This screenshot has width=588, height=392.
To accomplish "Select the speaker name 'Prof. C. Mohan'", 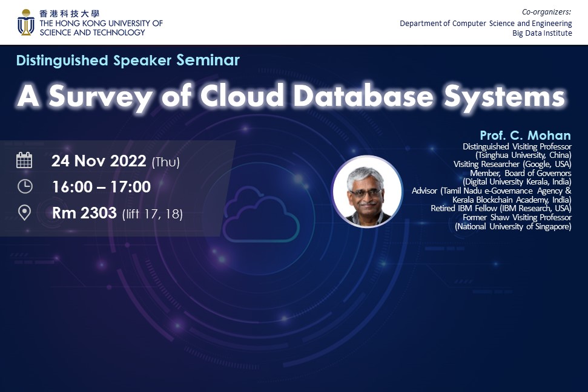I will coord(525,135).
